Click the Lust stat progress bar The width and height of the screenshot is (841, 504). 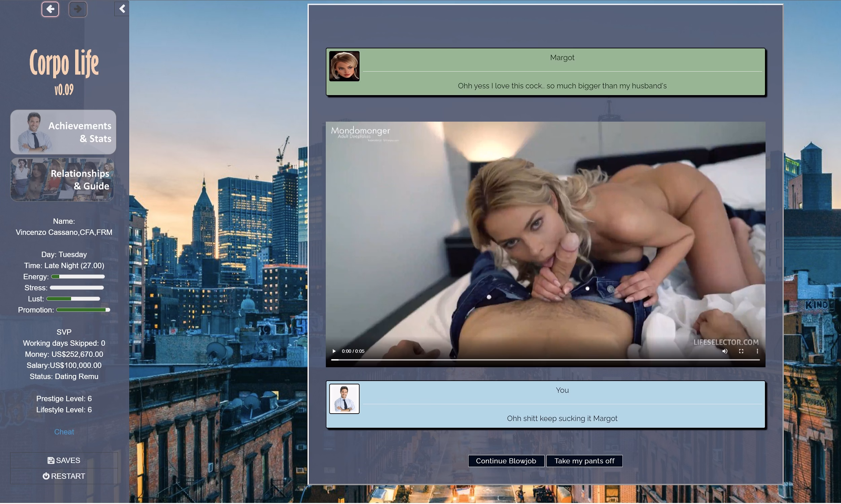[x=73, y=298]
